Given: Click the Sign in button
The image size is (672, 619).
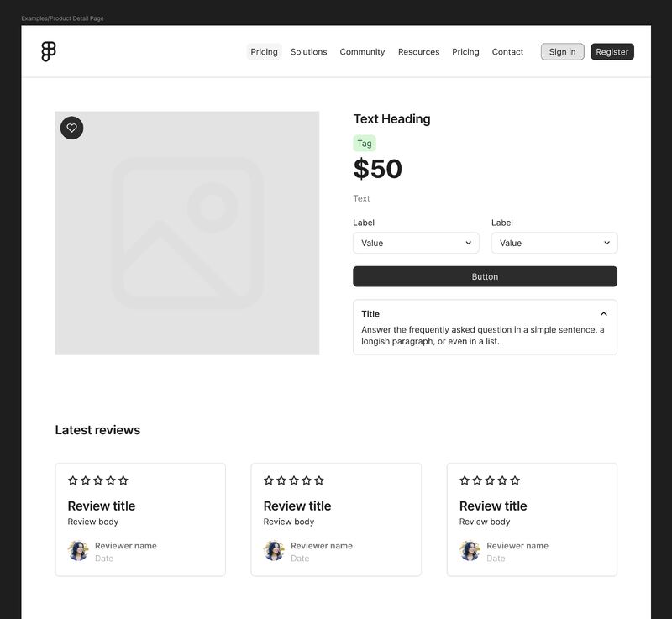Looking at the screenshot, I should [x=562, y=52].
